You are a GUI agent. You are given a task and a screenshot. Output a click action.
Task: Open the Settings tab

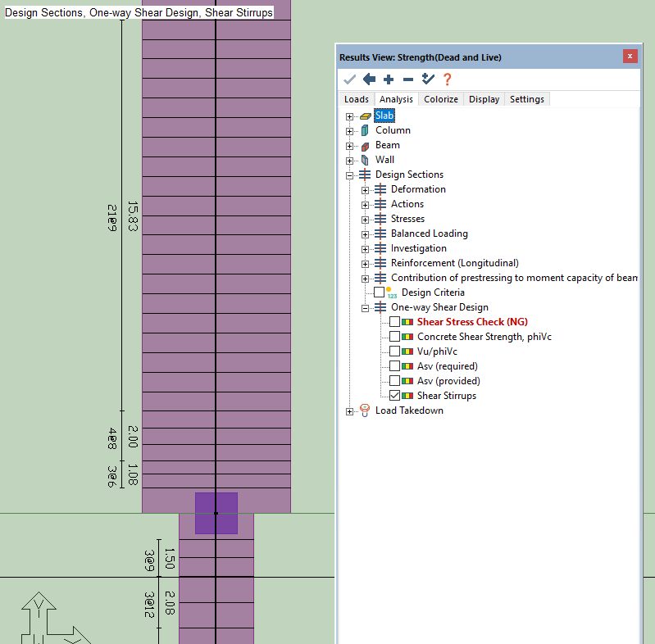526,99
